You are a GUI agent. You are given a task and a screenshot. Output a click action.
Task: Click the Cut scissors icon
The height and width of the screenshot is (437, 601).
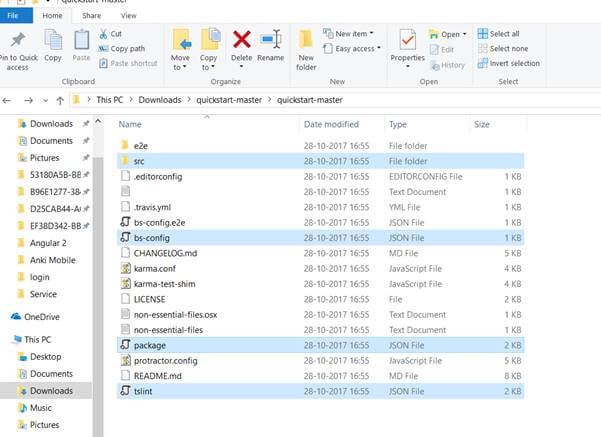[x=103, y=34]
